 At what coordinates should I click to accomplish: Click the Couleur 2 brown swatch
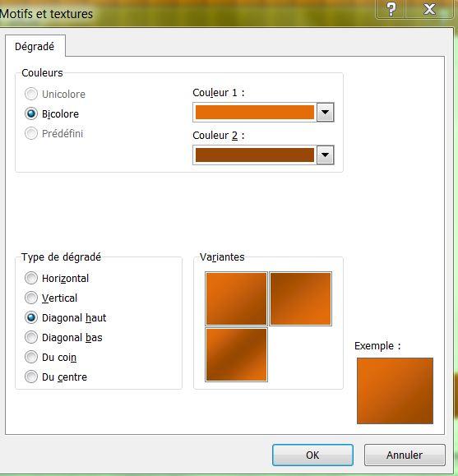pos(255,155)
